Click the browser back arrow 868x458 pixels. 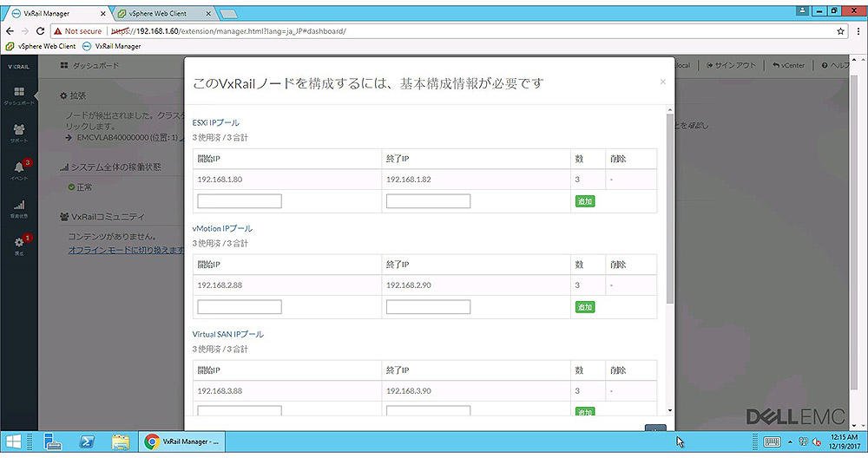tap(10, 31)
